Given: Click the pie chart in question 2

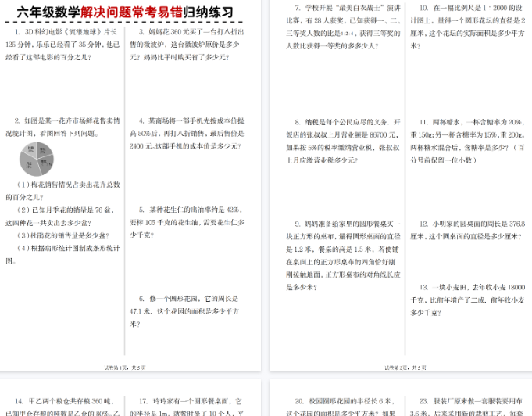Looking at the screenshot, I should [x=37, y=159].
